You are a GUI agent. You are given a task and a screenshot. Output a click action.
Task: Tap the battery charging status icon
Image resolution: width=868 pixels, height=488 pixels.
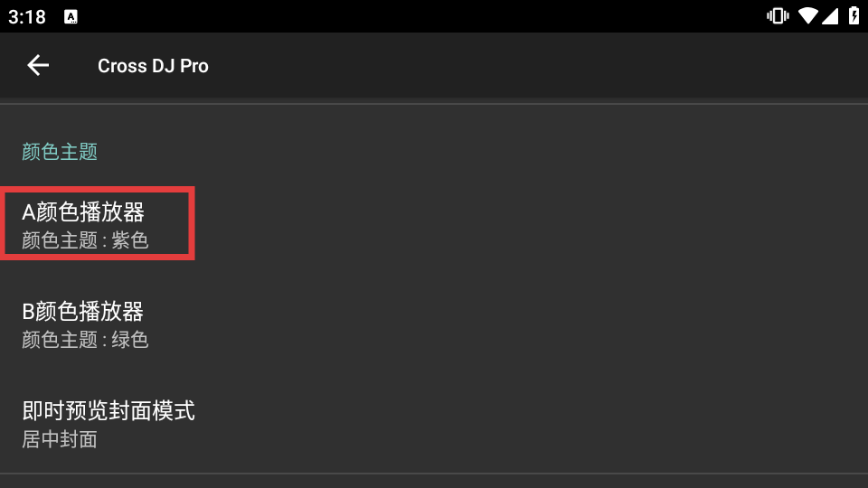pyautogui.click(x=853, y=16)
